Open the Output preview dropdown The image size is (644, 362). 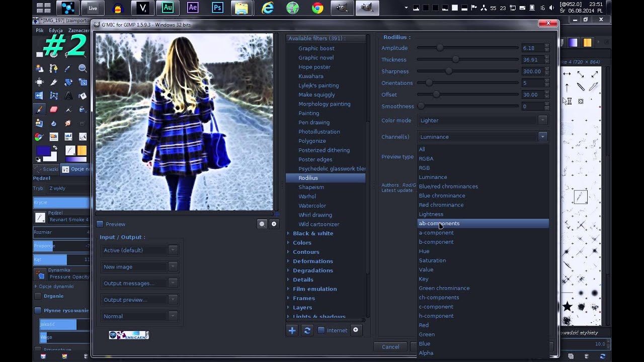tap(139, 300)
